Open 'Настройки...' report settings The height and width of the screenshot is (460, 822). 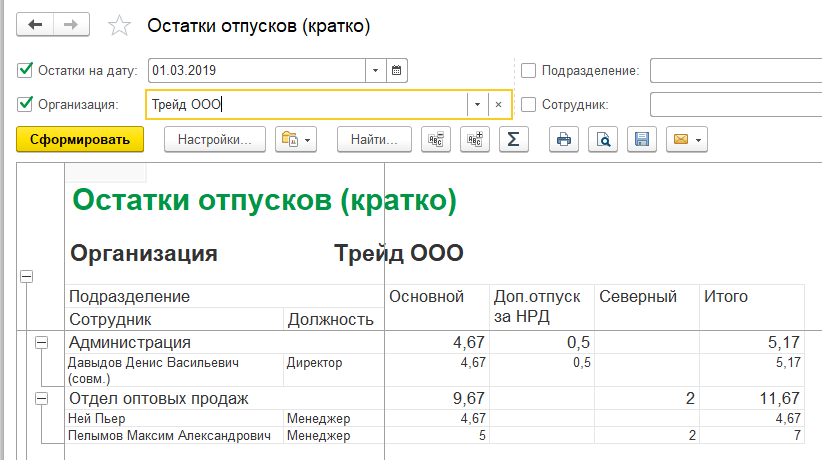pos(215,139)
